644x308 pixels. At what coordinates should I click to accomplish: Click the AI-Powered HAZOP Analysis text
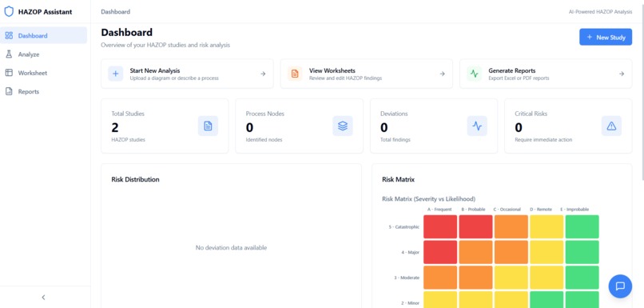pyautogui.click(x=600, y=12)
